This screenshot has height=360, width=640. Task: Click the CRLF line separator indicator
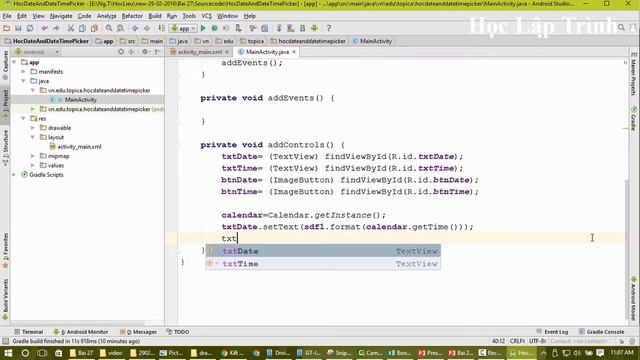point(517,341)
